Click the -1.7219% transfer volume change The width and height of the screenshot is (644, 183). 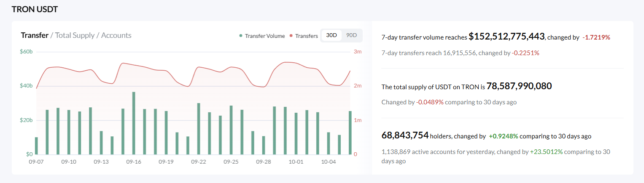596,37
